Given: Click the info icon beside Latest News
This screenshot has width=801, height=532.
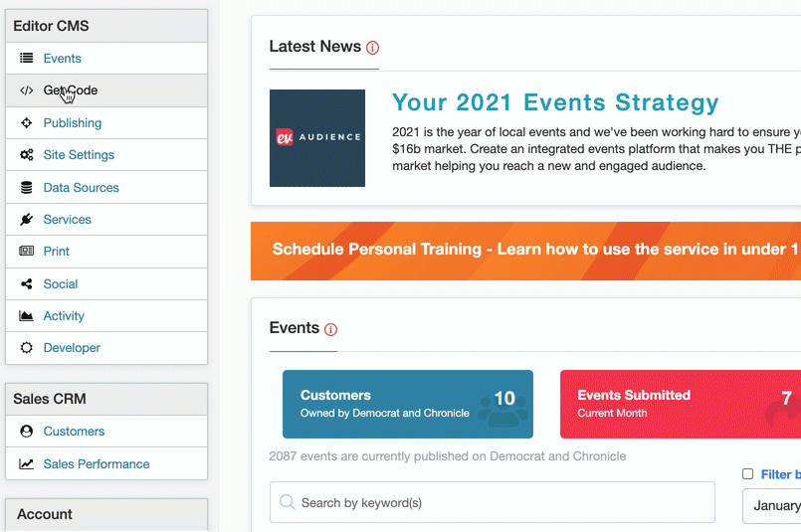Looking at the screenshot, I should (x=373, y=48).
